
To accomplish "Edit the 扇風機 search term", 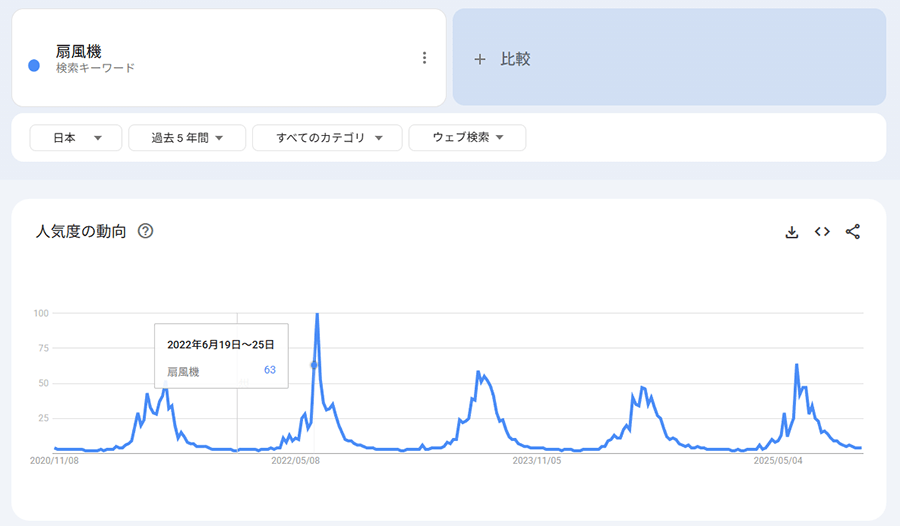I will pyautogui.click(x=78, y=50).
